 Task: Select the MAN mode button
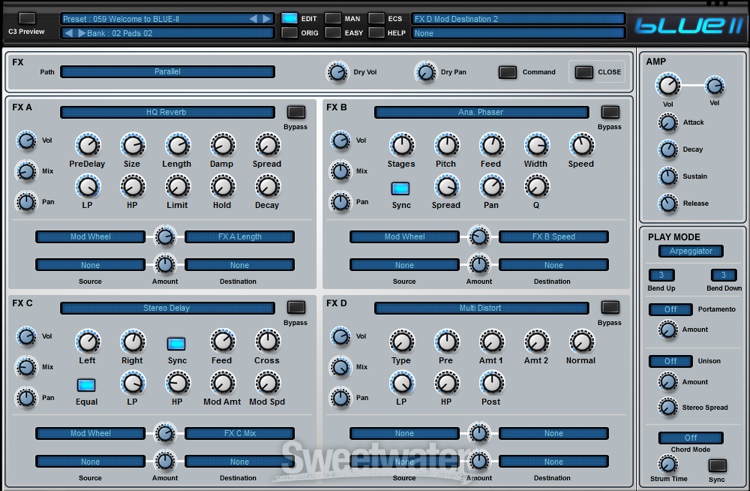333,18
